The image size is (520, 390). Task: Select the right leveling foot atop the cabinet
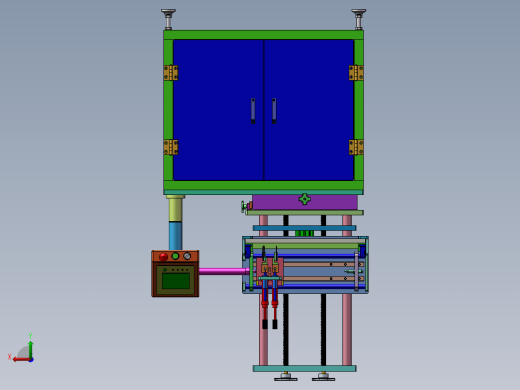pyautogui.click(x=359, y=19)
